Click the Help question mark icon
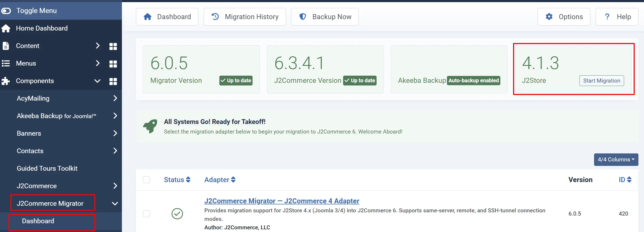Screen dimensions: 644x232 [x=607, y=17]
